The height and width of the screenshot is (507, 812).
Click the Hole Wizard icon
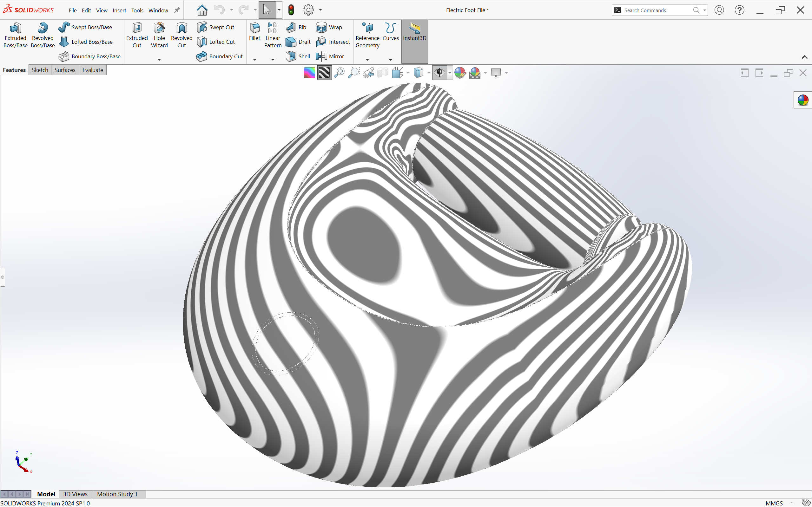click(159, 35)
